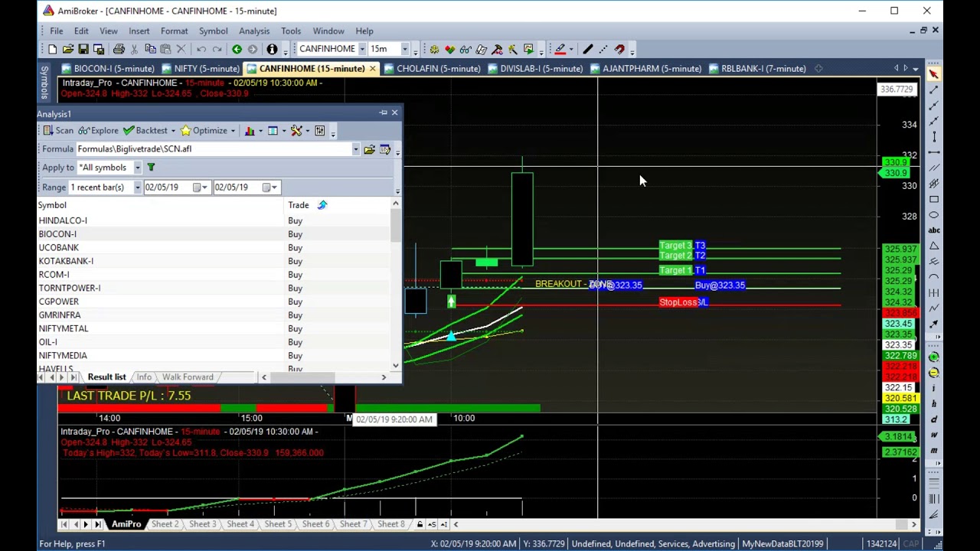Click the yellow zoom-out circle icon

point(934,373)
